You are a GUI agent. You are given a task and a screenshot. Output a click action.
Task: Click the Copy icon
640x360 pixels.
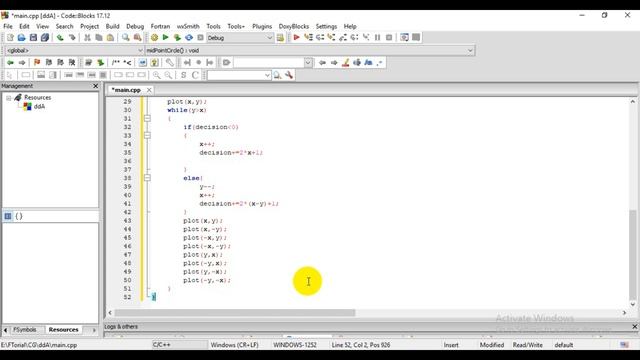[x=99, y=38]
